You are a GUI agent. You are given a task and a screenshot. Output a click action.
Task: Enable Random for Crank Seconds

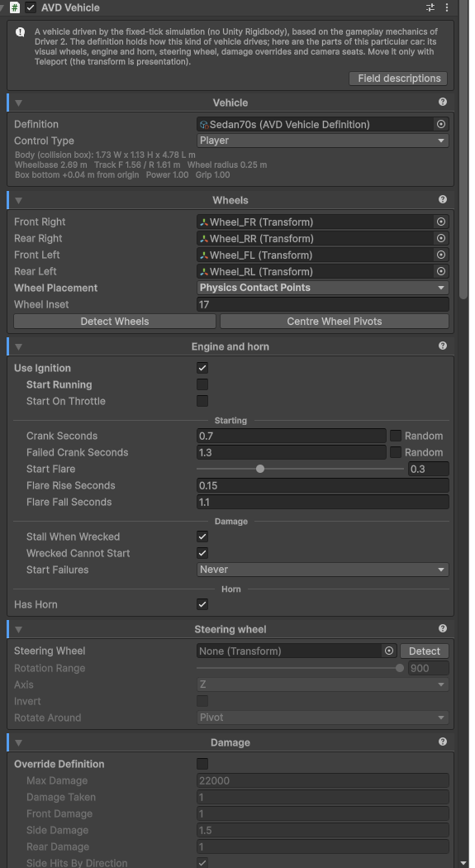click(396, 436)
